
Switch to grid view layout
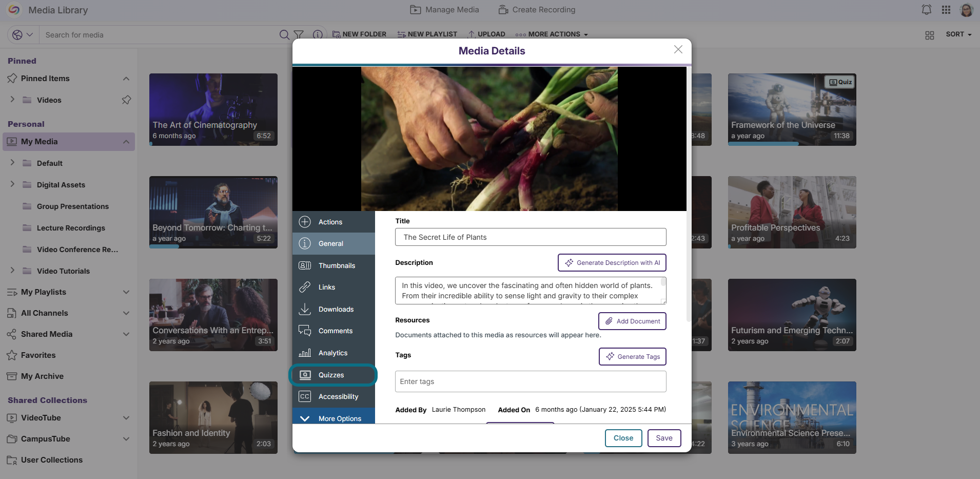click(x=930, y=35)
